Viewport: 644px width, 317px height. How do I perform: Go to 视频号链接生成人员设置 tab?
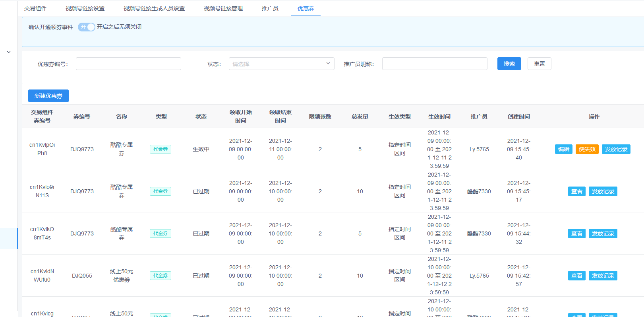pyautogui.click(x=154, y=8)
